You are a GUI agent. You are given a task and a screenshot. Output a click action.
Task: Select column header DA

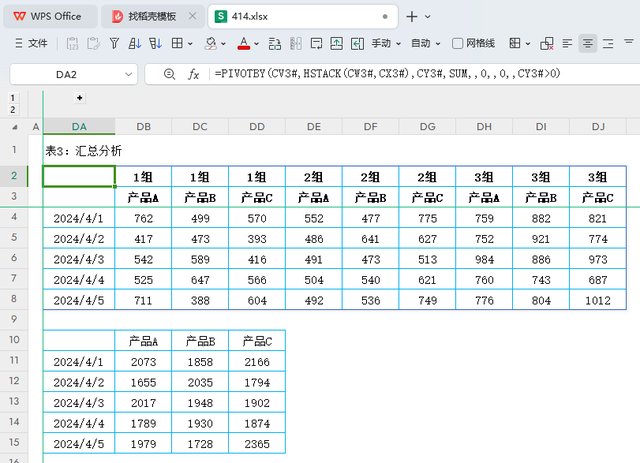click(79, 127)
